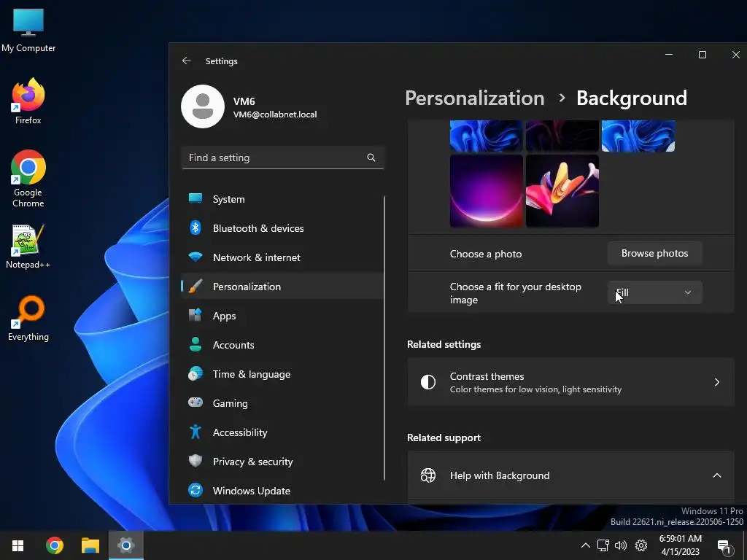
Task: Minimize the Settings window
Action: point(669,55)
